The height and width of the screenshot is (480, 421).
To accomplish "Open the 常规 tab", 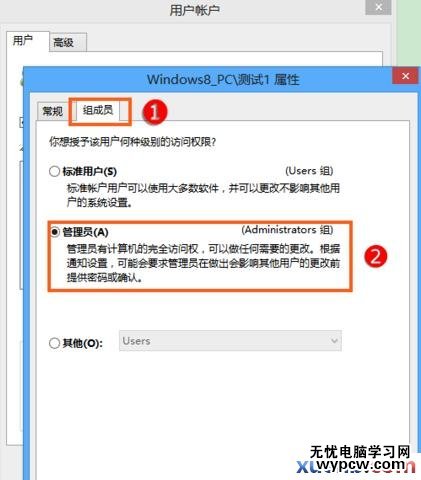I will coord(53,111).
